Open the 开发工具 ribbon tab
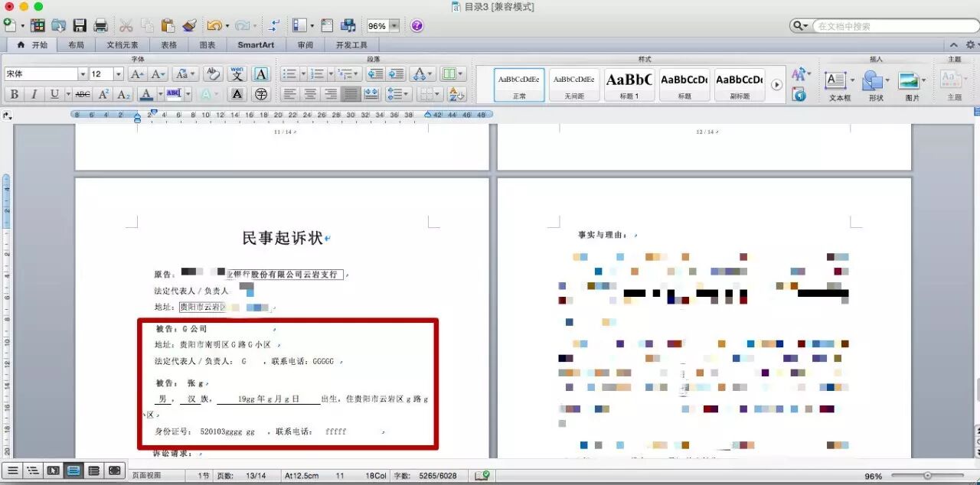 click(x=352, y=45)
